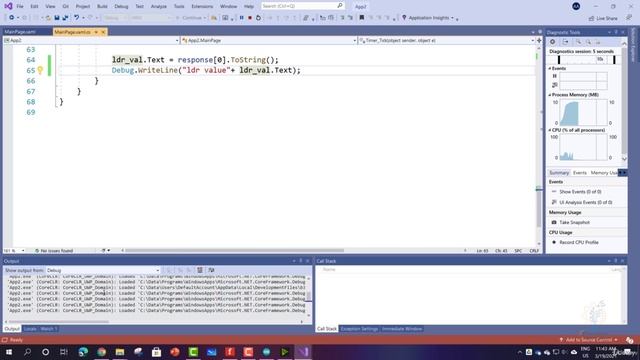
Task: Switch to MainPage.xaml tab
Action: tap(20, 32)
